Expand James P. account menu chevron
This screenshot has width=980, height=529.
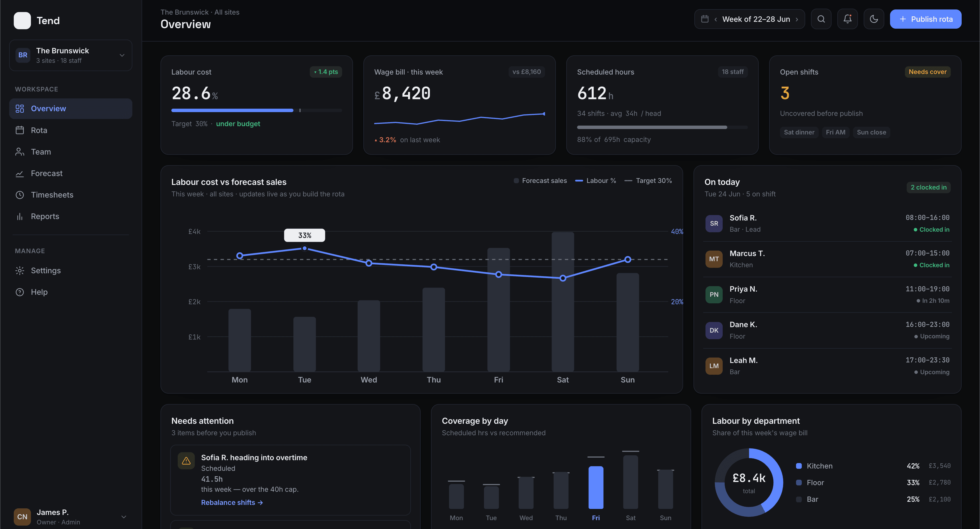click(x=124, y=517)
